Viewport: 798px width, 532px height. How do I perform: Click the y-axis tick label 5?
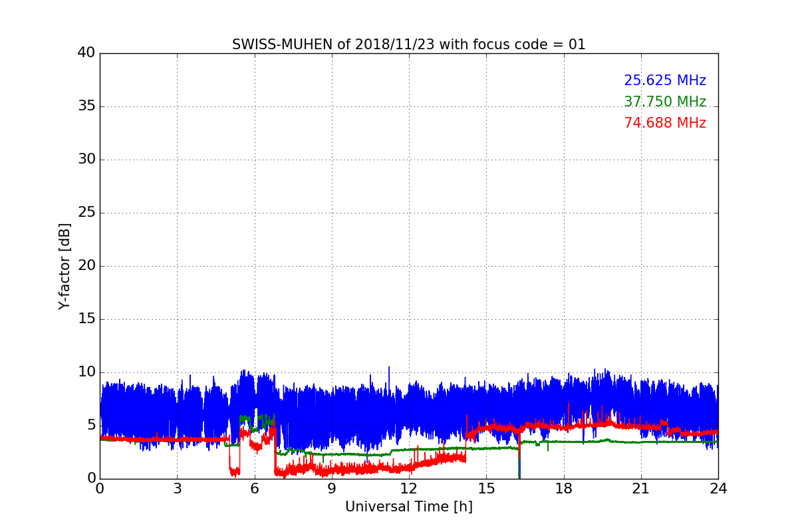click(x=90, y=426)
